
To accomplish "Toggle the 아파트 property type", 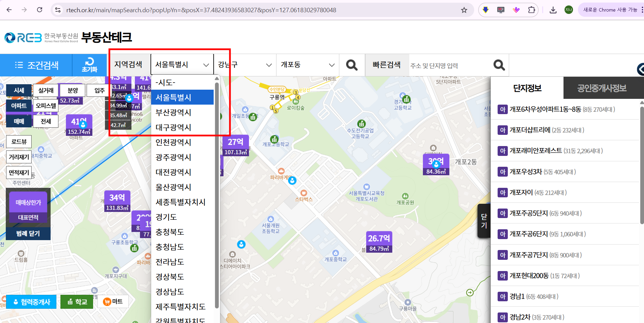I will (x=19, y=106).
